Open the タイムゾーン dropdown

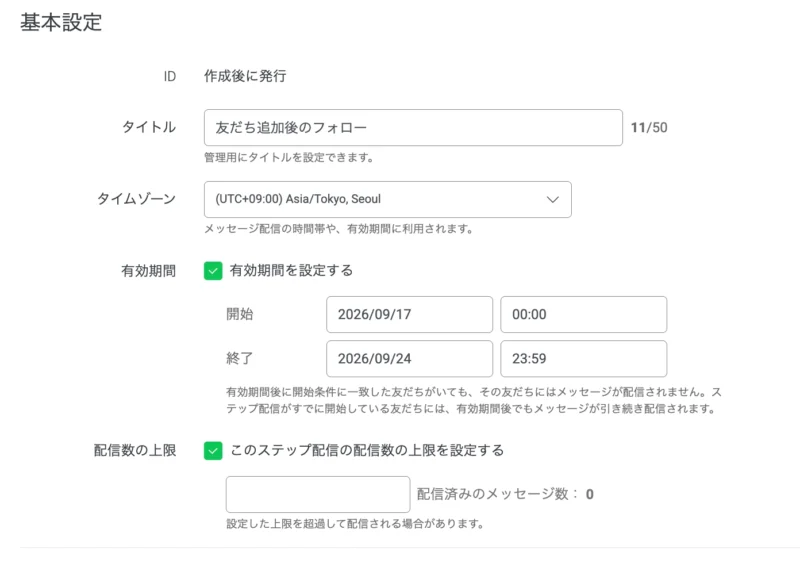tap(387, 199)
